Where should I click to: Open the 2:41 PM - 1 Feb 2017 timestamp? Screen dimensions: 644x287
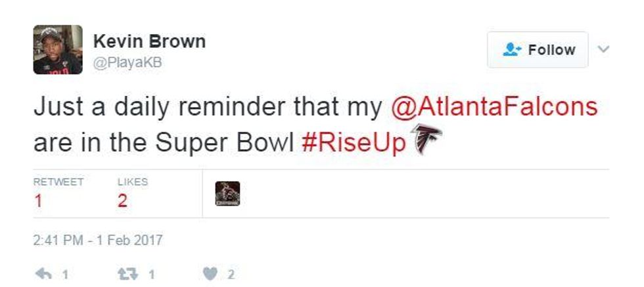pos(97,240)
